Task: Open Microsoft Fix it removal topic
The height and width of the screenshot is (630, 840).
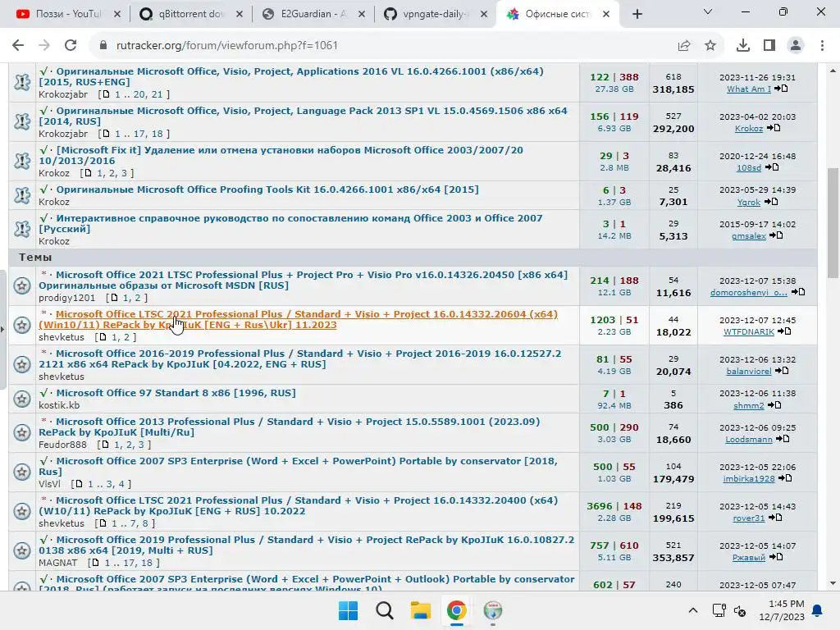Action: pos(281,155)
